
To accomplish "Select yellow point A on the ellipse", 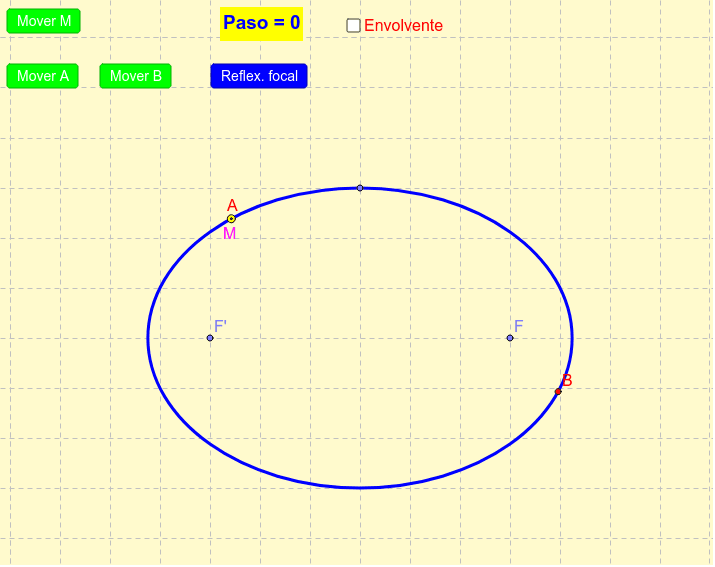I will coord(231,219).
